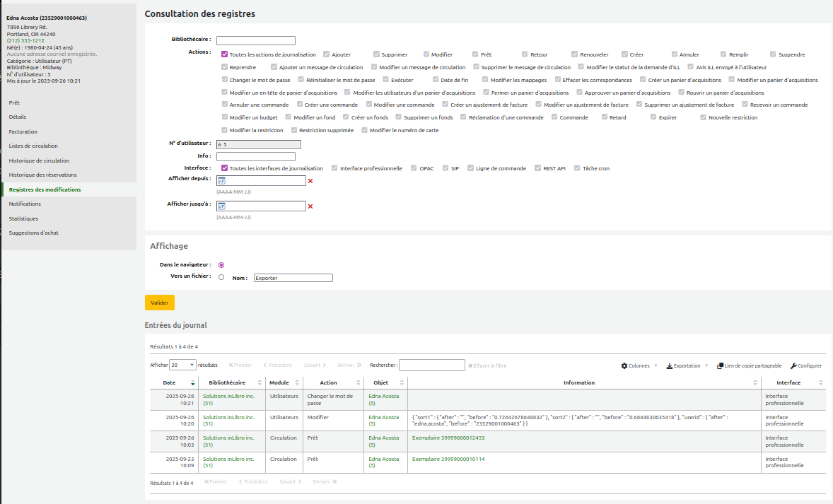Screen dimensions: 833x504
Task: Open Exemplaire 39999000012453 link
Action: click(x=448, y=438)
